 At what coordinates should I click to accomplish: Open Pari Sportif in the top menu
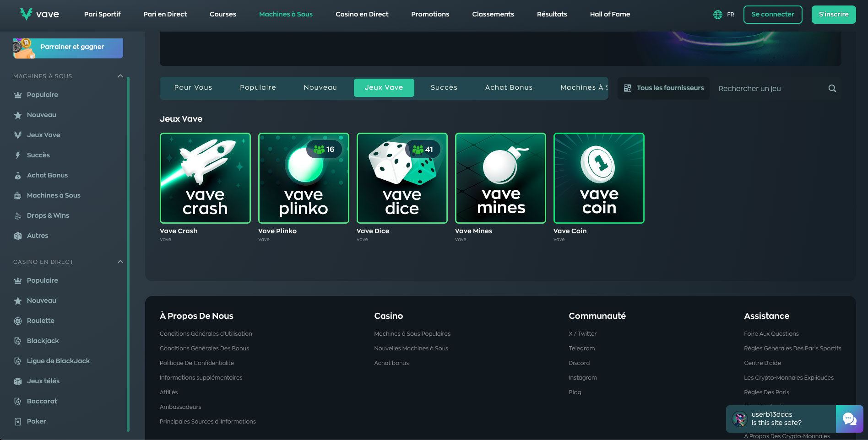pos(102,14)
